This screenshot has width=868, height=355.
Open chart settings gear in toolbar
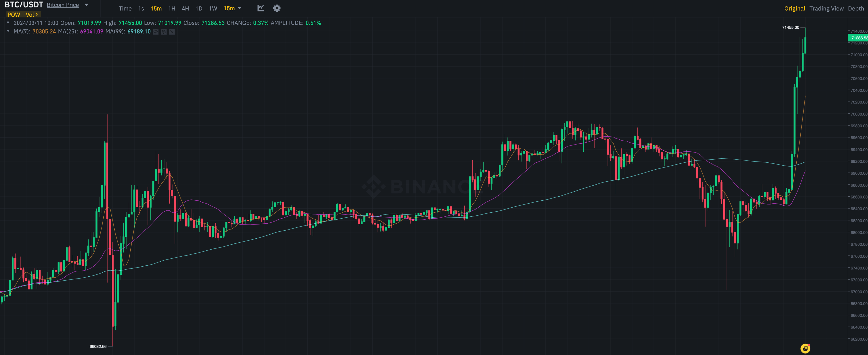click(x=277, y=8)
